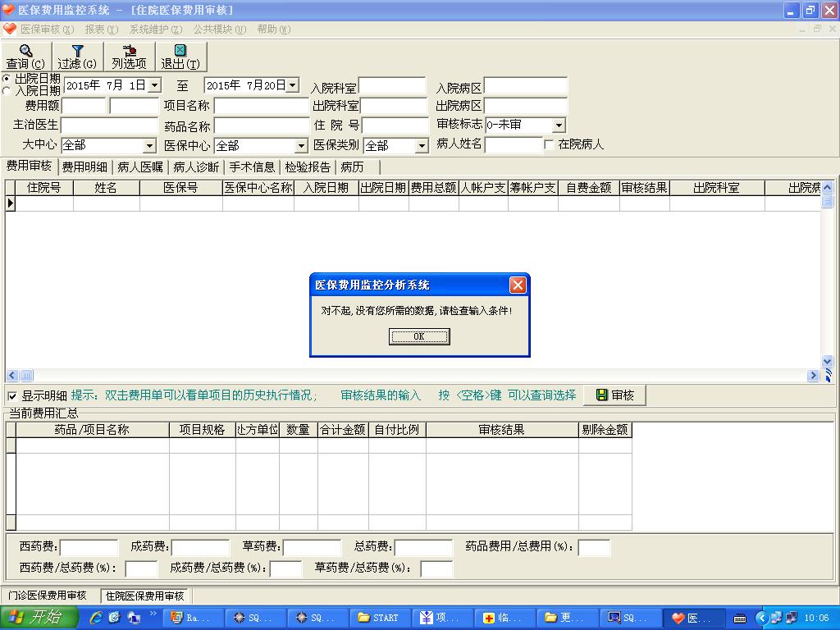The height and width of the screenshot is (630, 840).
Task: Click the 药品名称 input field
Action: pos(262,126)
